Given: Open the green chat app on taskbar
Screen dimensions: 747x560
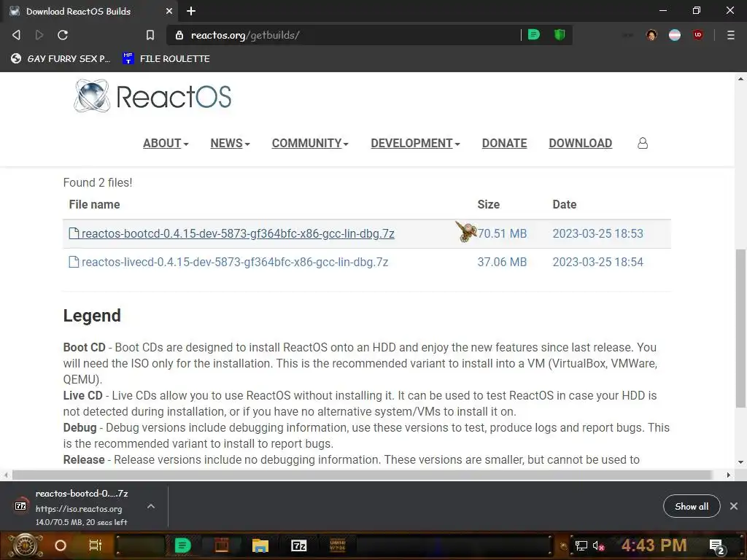Looking at the screenshot, I should pyautogui.click(x=182, y=545).
